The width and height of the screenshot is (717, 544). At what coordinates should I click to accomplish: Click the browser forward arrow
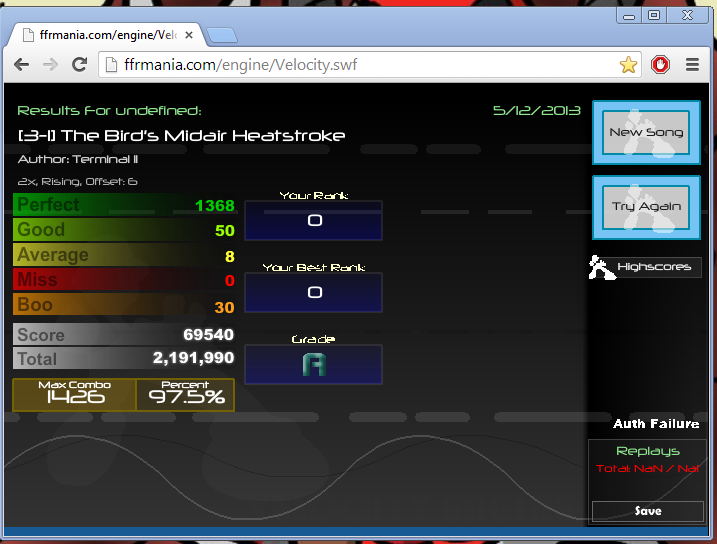point(50,64)
